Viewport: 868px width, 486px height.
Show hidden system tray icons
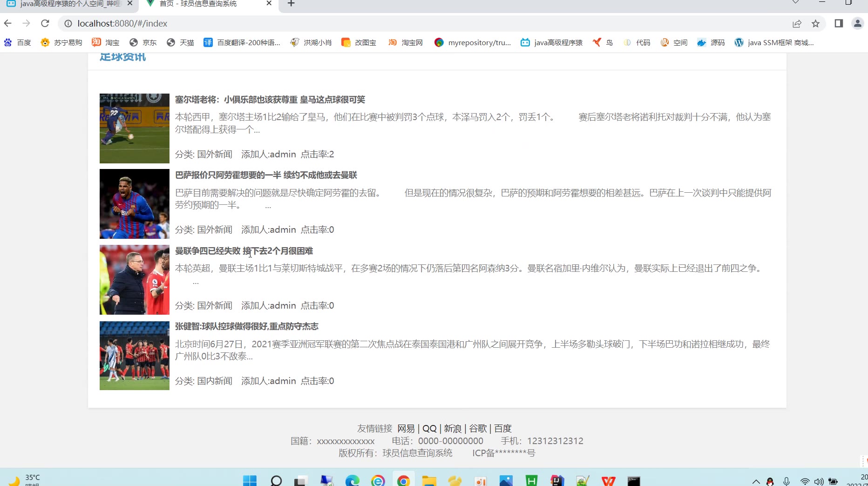tap(756, 482)
